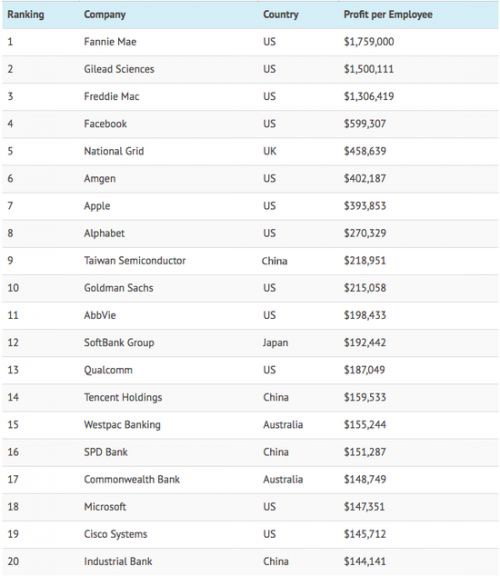This screenshot has height=576, width=500.
Task: Click Apple's profit value $393,853
Action: click(x=365, y=206)
